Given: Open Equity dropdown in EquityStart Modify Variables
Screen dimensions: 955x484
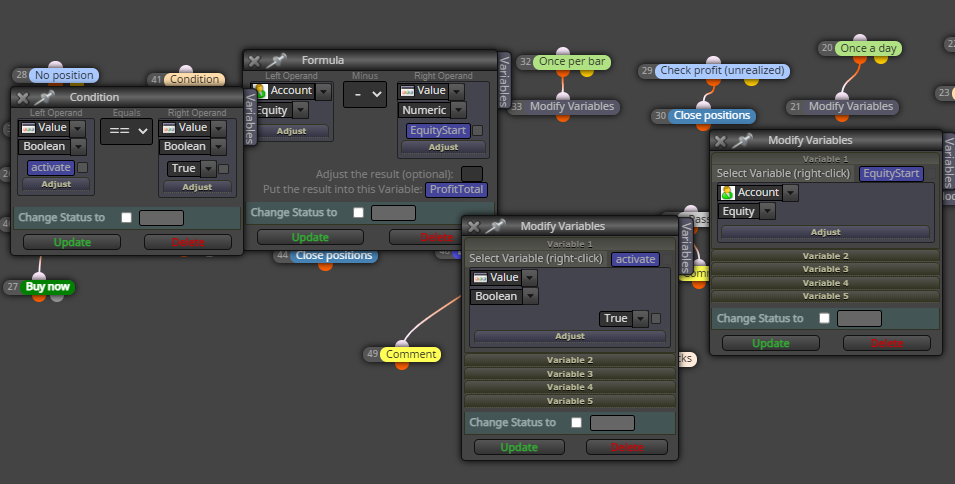Looking at the screenshot, I should 767,212.
